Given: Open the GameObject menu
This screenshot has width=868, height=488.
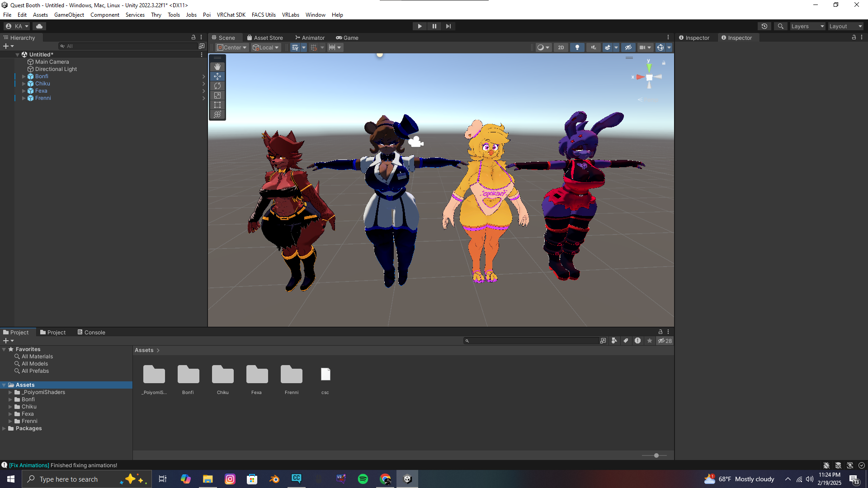Looking at the screenshot, I should click(x=69, y=15).
